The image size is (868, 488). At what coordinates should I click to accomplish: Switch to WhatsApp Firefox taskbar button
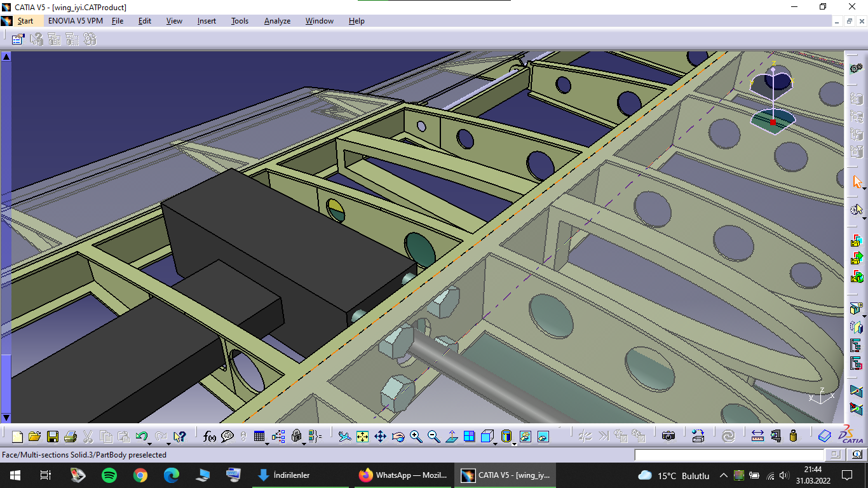(x=403, y=475)
